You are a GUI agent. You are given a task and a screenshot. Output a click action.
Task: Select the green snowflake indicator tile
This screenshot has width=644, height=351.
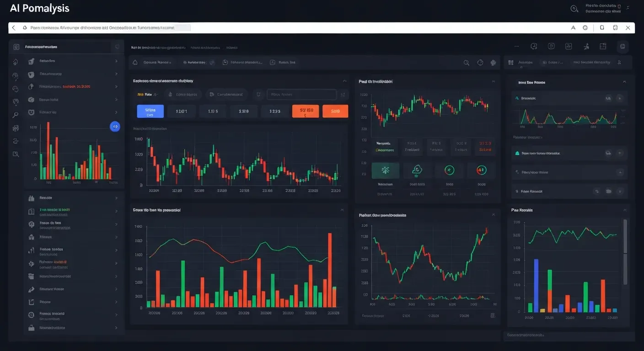(385, 170)
